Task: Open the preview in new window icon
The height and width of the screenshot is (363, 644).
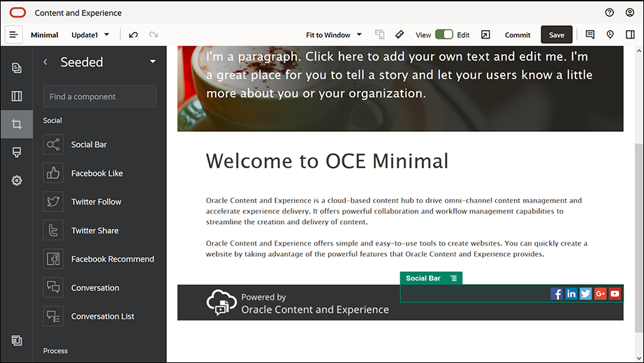Action: click(x=485, y=35)
